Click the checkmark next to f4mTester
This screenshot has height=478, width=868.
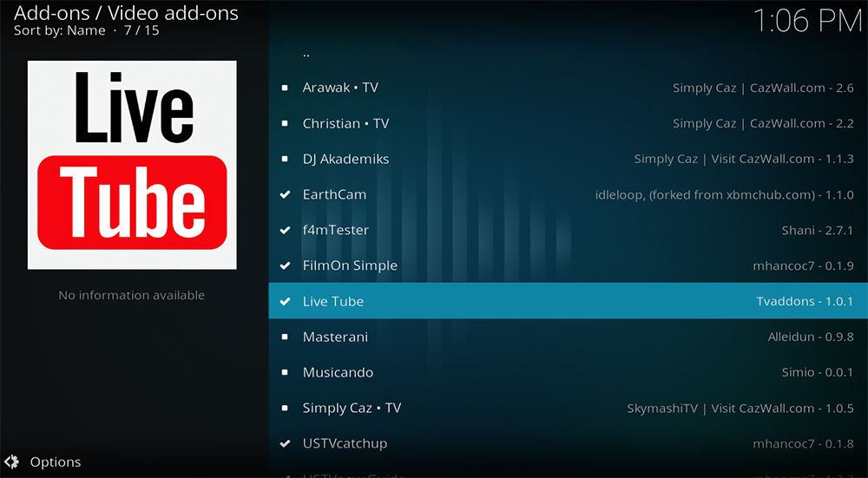click(x=285, y=230)
